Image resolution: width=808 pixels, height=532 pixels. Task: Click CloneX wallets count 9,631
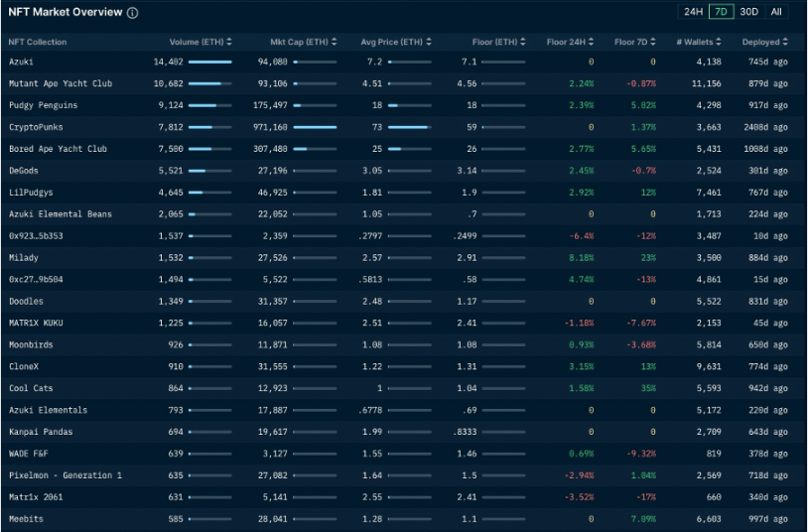(x=709, y=366)
